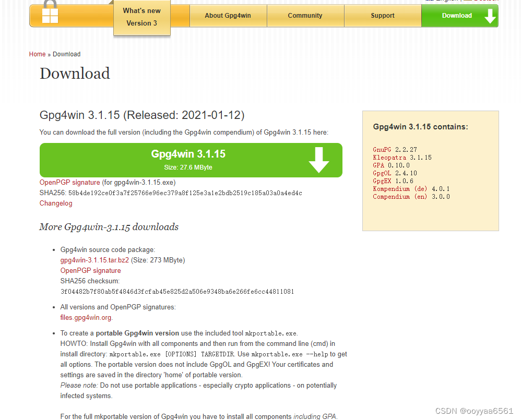This screenshot has width=521, height=420.
Task: Open GPA component link
Action: 378,165
